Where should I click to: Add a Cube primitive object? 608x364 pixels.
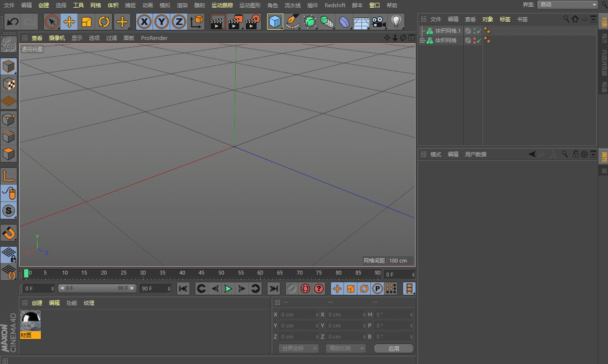pyautogui.click(x=275, y=22)
